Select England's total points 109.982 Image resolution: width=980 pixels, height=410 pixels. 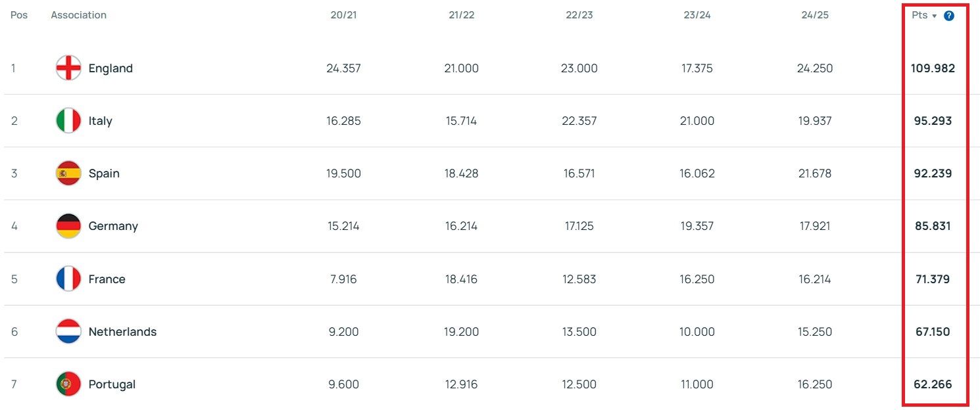coord(933,68)
